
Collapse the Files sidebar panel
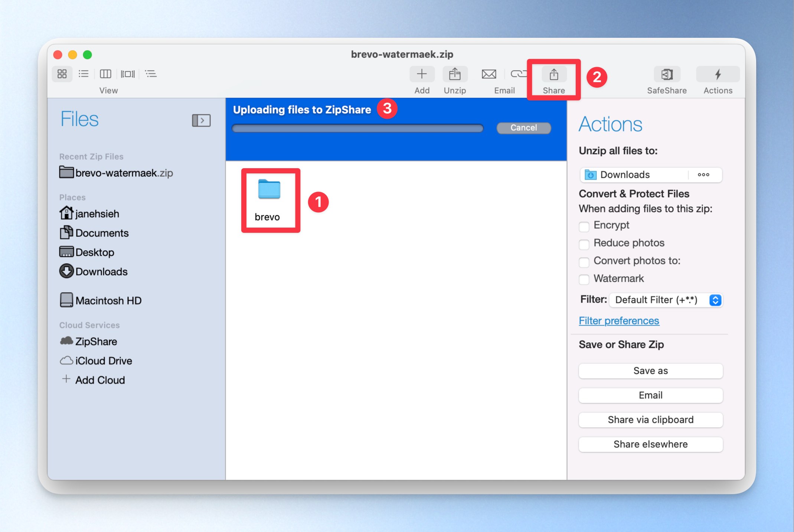(x=201, y=120)
